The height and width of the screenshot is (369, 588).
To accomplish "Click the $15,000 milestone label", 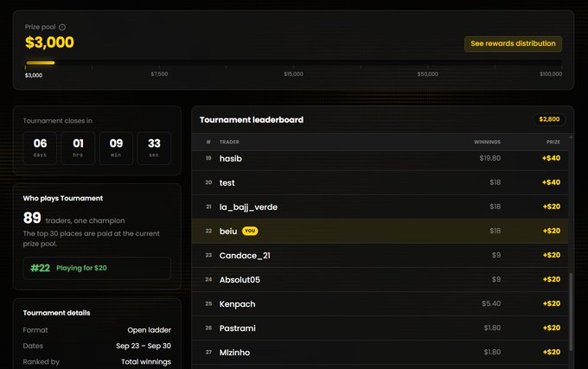I will click(294, 74).
